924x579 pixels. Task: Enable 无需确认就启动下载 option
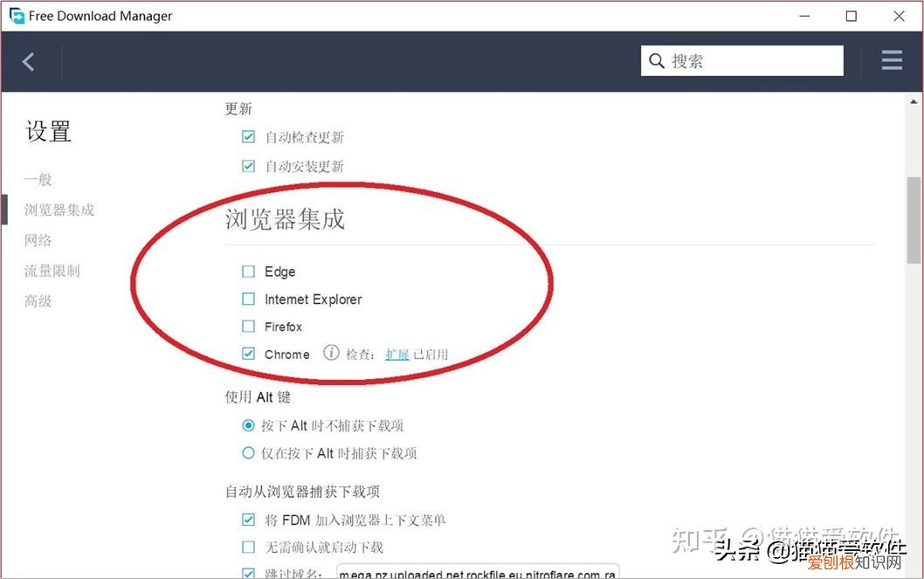pyautogui.click(x=248, y=547)
